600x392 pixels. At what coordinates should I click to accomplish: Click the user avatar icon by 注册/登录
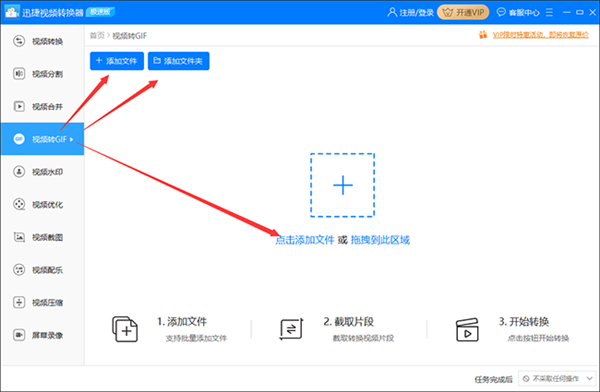(x=392, y=12)
